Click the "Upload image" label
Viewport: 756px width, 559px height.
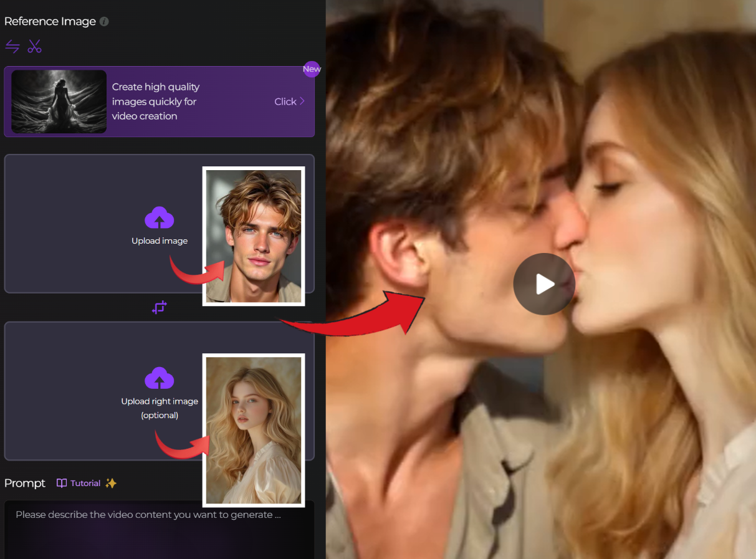coord(160,241)
